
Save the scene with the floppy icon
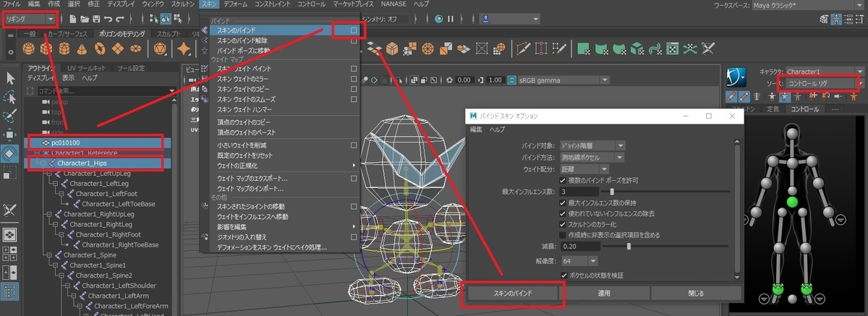(x=95, y=19)
